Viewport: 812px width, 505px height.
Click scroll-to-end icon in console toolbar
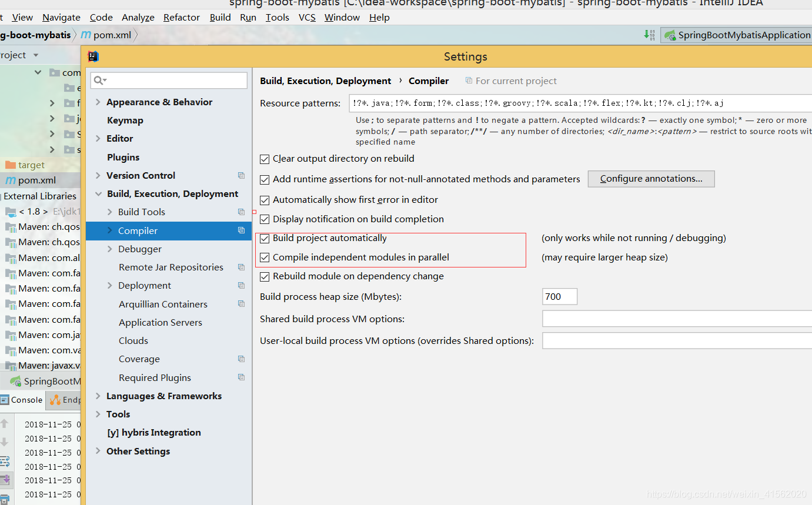coord(5,480)
